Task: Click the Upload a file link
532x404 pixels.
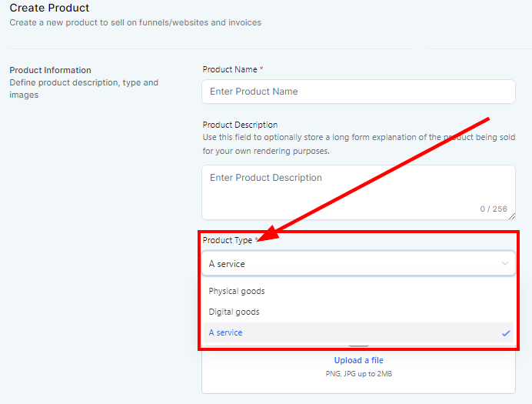Action: point(358,360)
